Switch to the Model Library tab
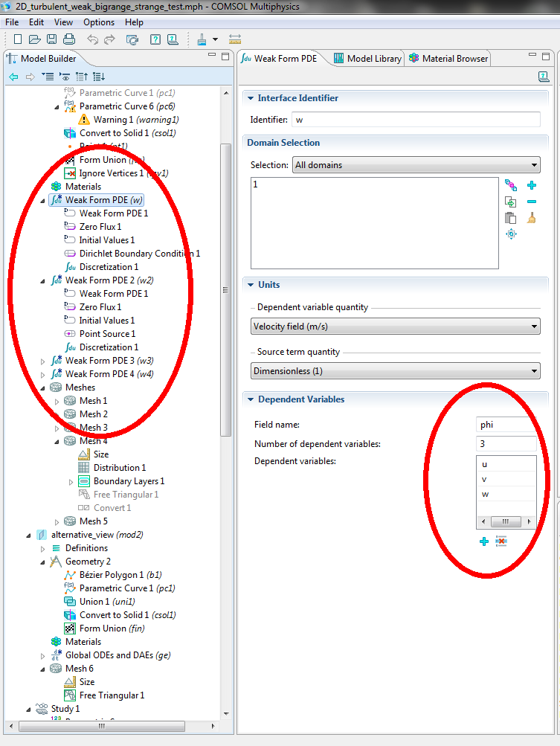 [367, 59]
